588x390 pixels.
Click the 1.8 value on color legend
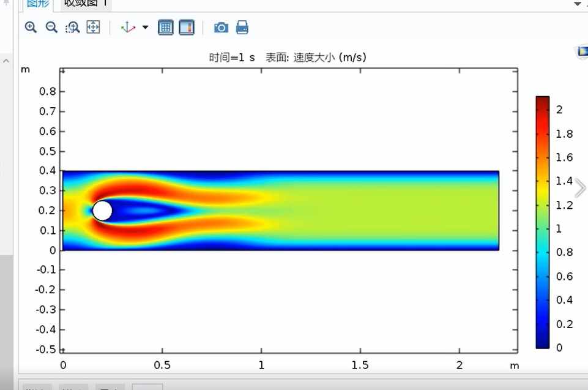click(x=564, y=134)
